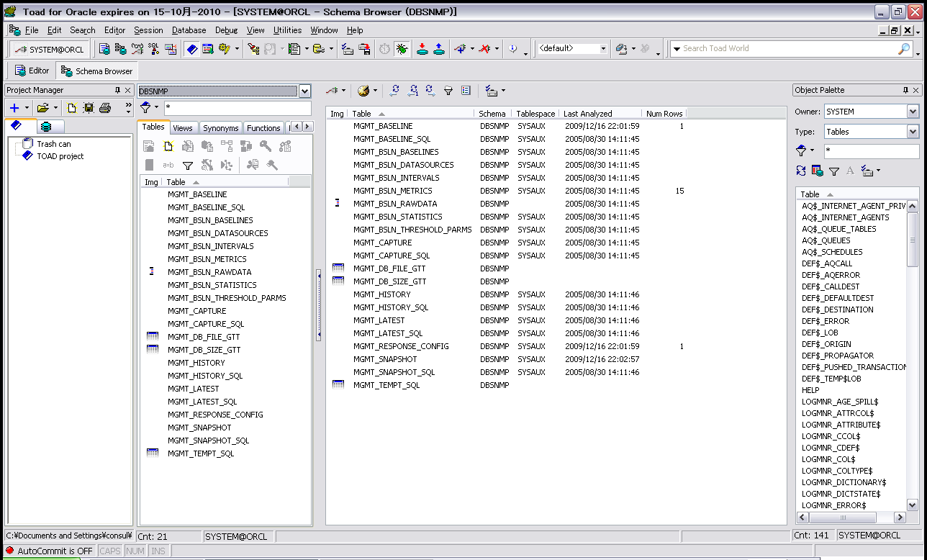This screenshot has height=560, width=927.
Task: Open the Database menu
Action: click(189, 30)
